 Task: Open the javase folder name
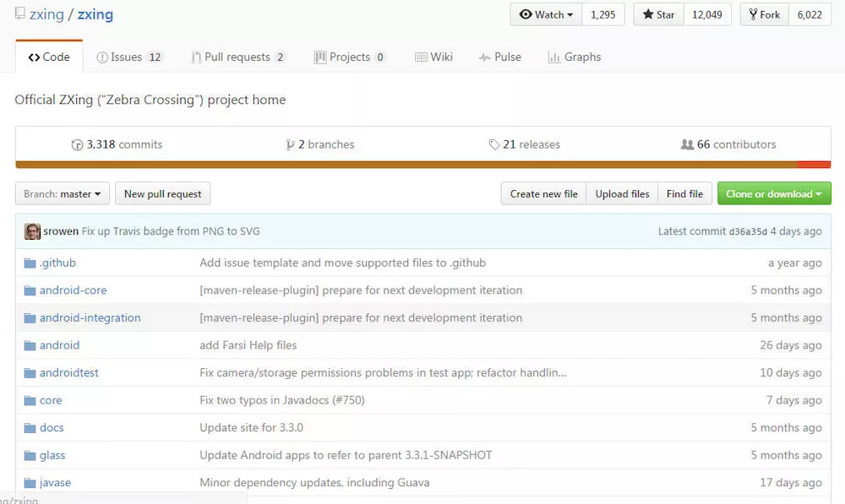point(55,483)
